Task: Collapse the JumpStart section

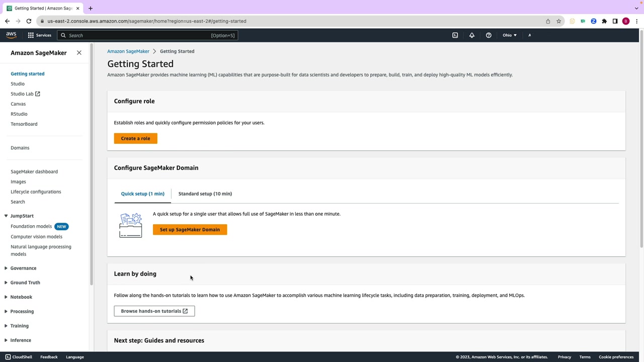Action: [x=6, y=216]
